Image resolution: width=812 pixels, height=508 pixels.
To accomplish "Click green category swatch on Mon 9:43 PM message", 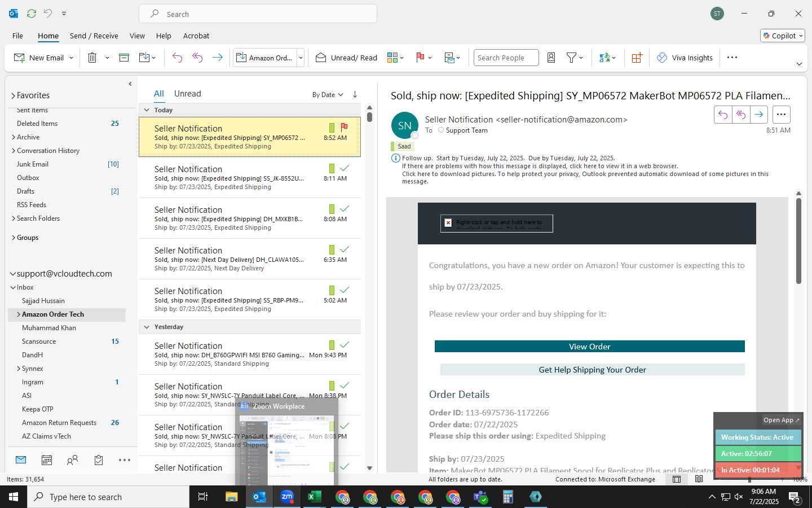I will click(x=332, y=345).
